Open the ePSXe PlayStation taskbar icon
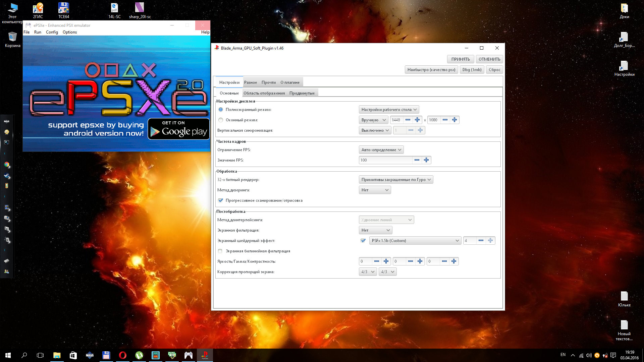 point(205,355)
